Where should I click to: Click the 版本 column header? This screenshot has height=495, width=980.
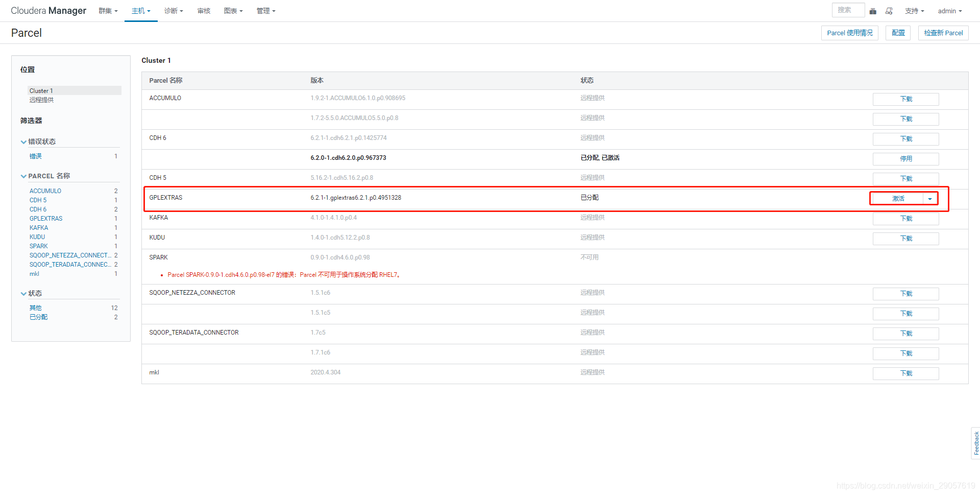click(x=317, y=81)
